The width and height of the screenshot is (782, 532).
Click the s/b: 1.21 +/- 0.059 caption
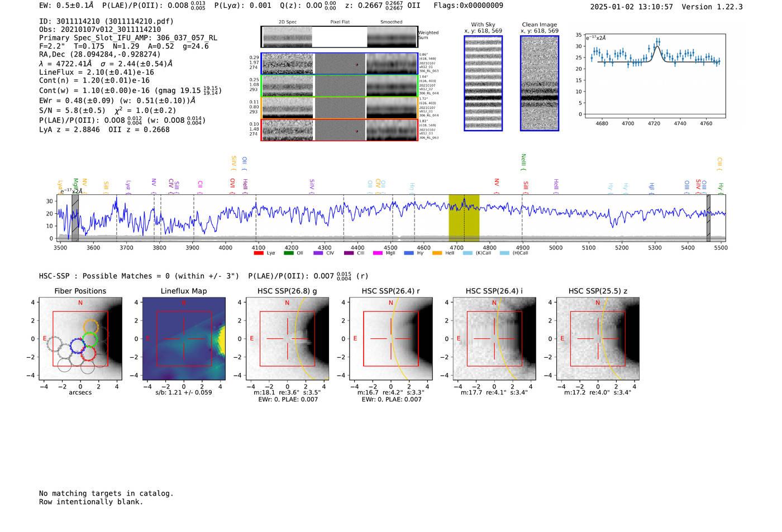coord(184,392)
